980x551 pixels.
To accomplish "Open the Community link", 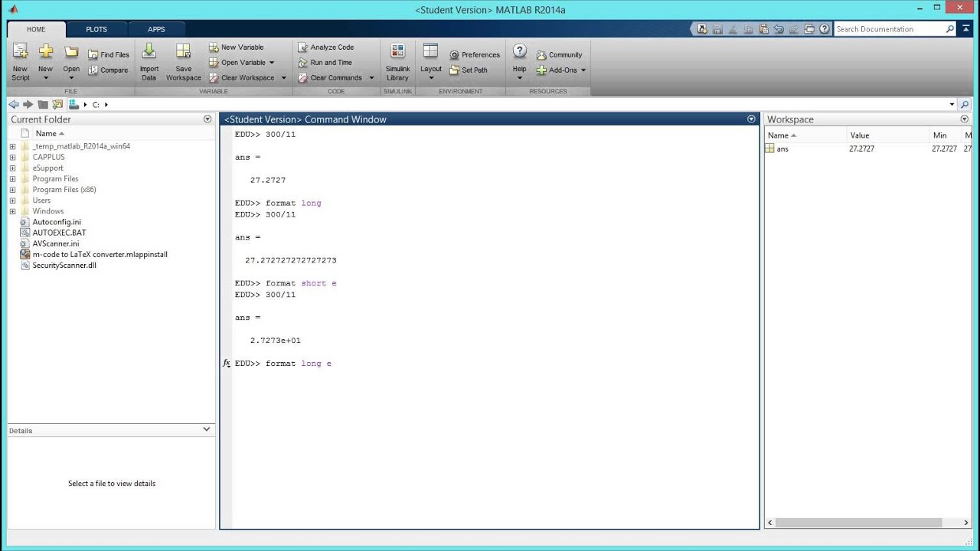I will point(560,55).
